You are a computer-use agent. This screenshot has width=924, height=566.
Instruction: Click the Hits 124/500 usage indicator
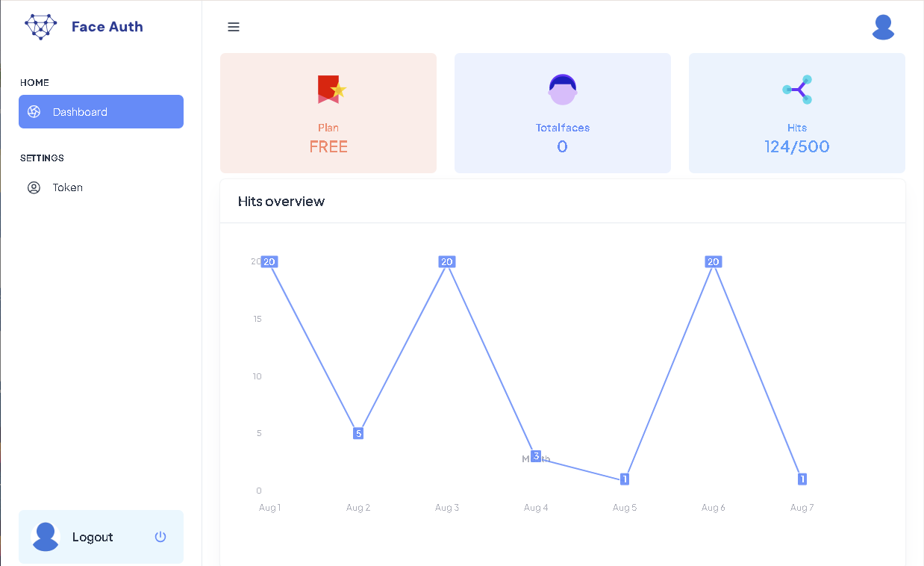tap(796, 146)
